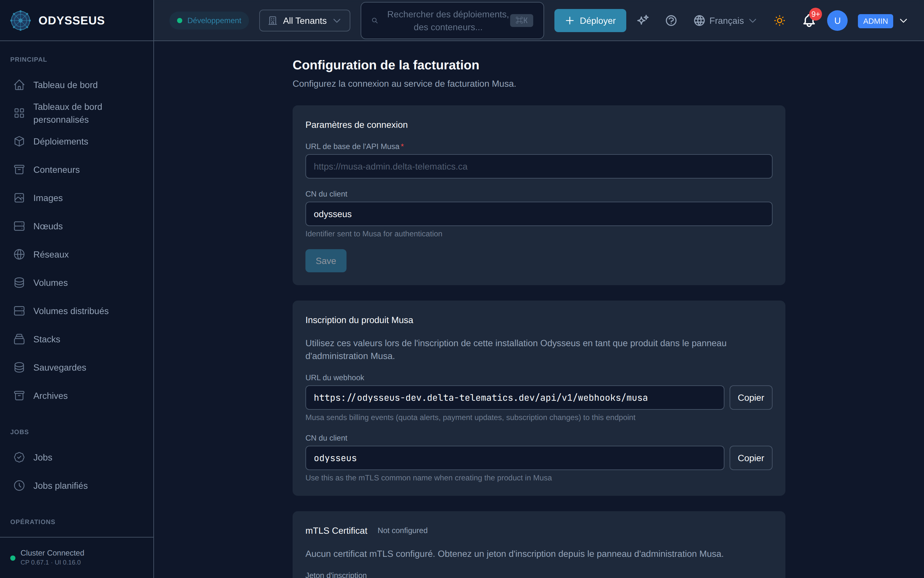Expand the ADMIN user menu chevron
The width and height of the screenshot is (924, 578).
pyautogui.click(x=903, y=21)
